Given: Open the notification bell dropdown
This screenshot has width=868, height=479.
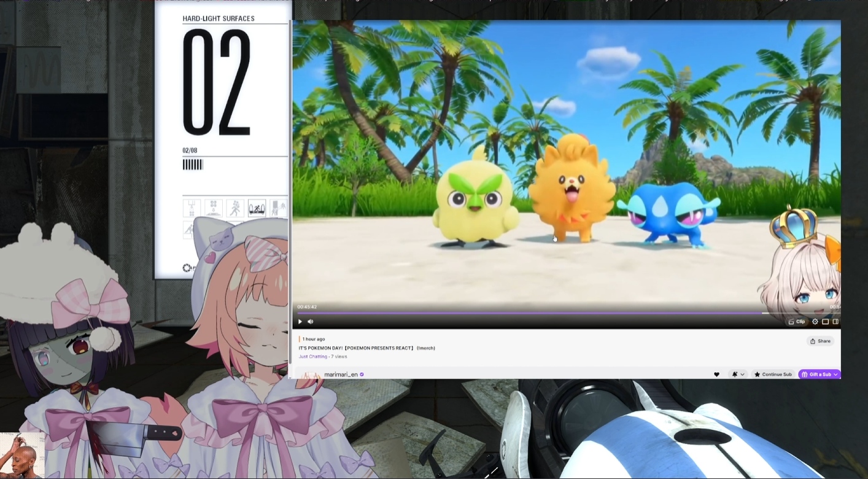Looking at the screenshot, I should 738,374.
